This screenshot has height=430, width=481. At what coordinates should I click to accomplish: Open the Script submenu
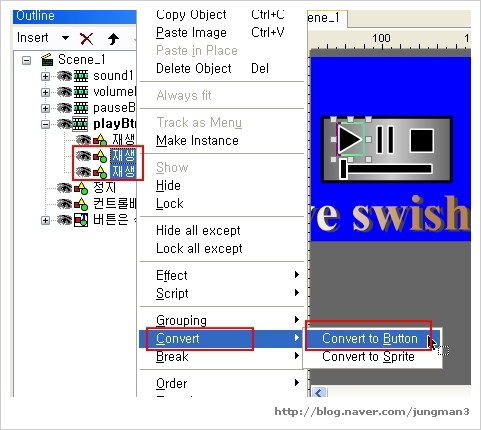[222, 293]
